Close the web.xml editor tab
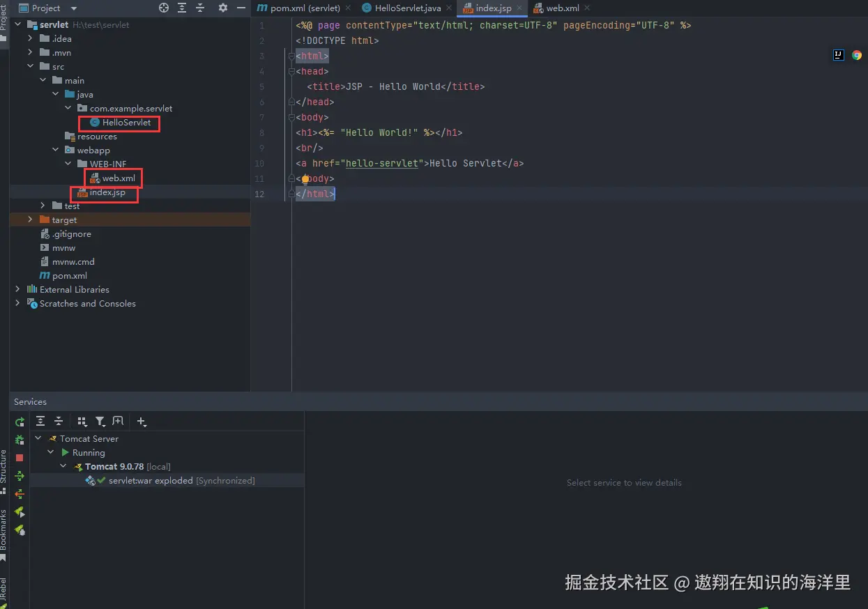 pos(587,8)
